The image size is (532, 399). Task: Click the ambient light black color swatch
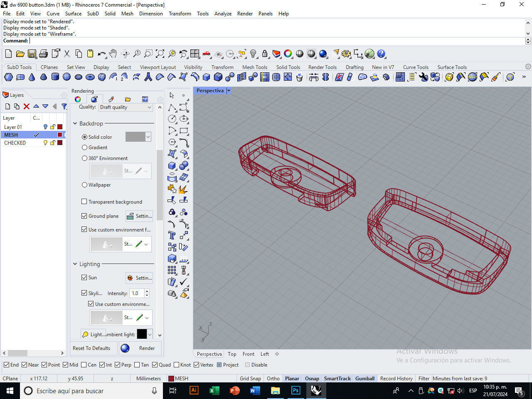pyautogui.click(x=142, y=334)
